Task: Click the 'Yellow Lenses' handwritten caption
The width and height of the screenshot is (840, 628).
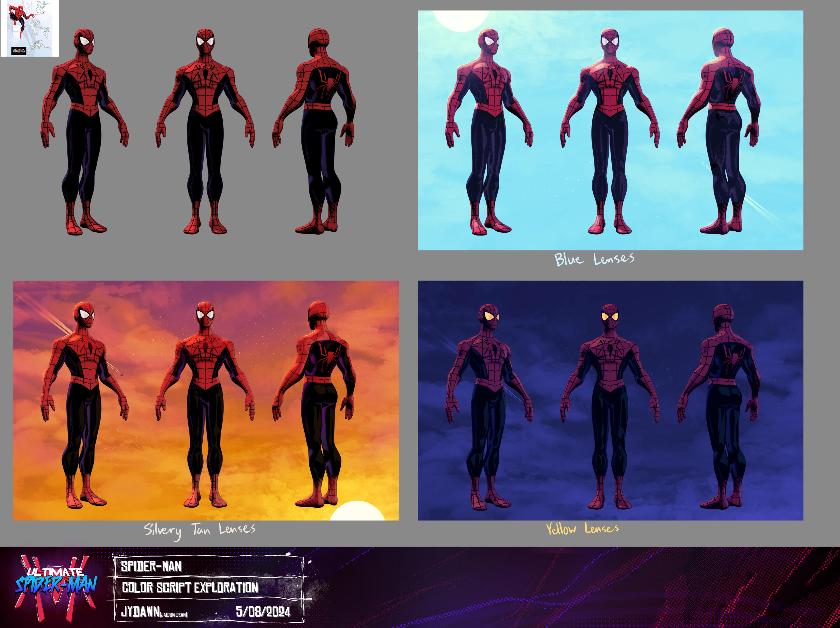Action: point(582,529)
